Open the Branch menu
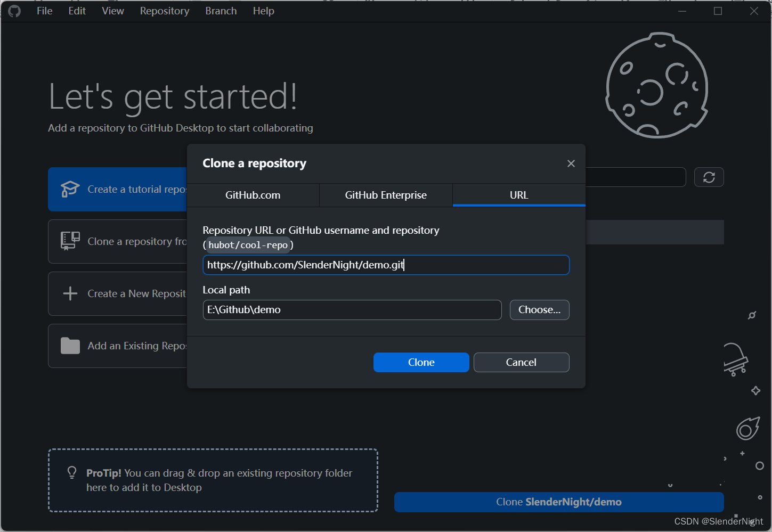This screenshot has width=772, height=532. coord(221,11)
